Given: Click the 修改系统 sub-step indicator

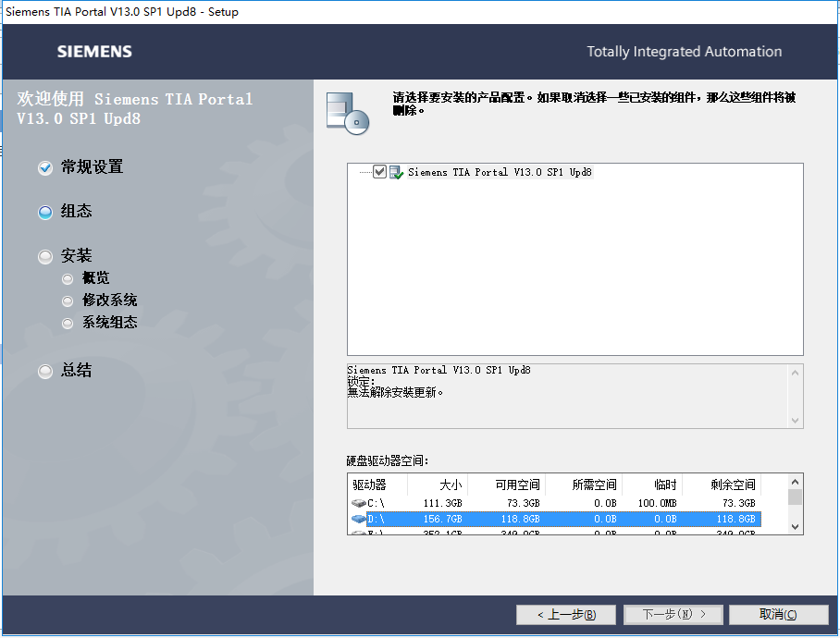Looking at the screenshot, I should (68, 301).
